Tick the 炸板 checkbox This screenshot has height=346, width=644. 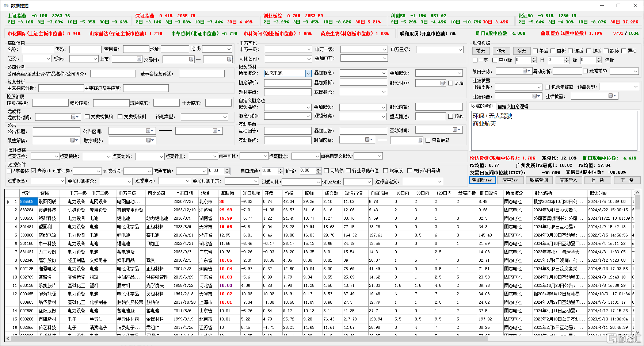point(588,51)
